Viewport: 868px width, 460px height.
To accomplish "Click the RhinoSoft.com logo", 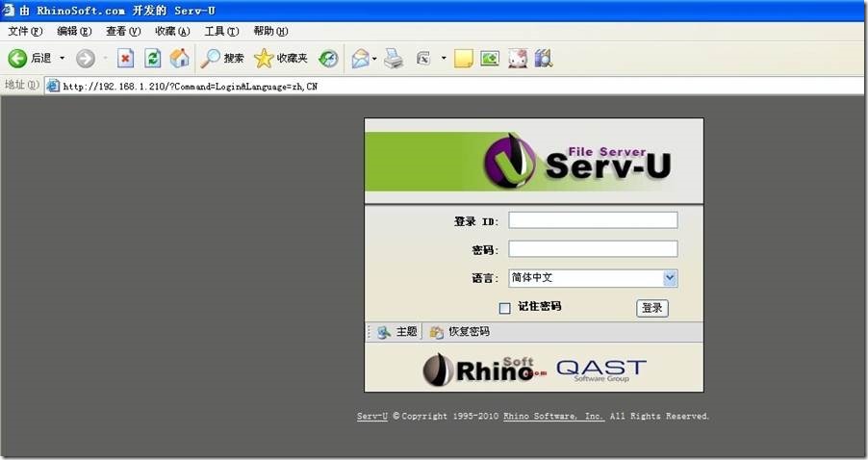I will pyautogui.click(x=484, y=370).
